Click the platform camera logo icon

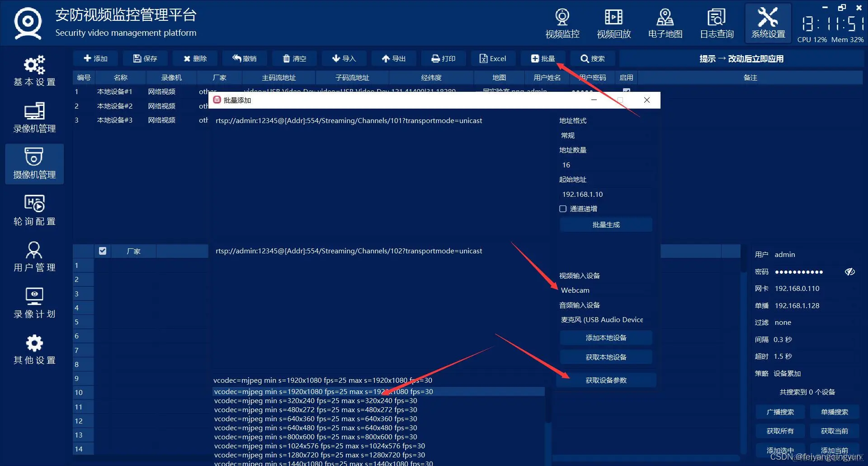tap(28, 24)
